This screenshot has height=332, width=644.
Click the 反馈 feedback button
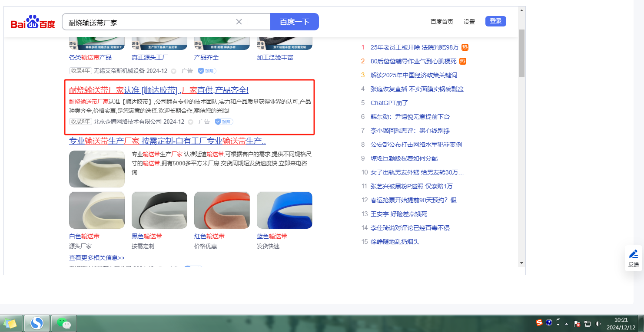point(634,258)
